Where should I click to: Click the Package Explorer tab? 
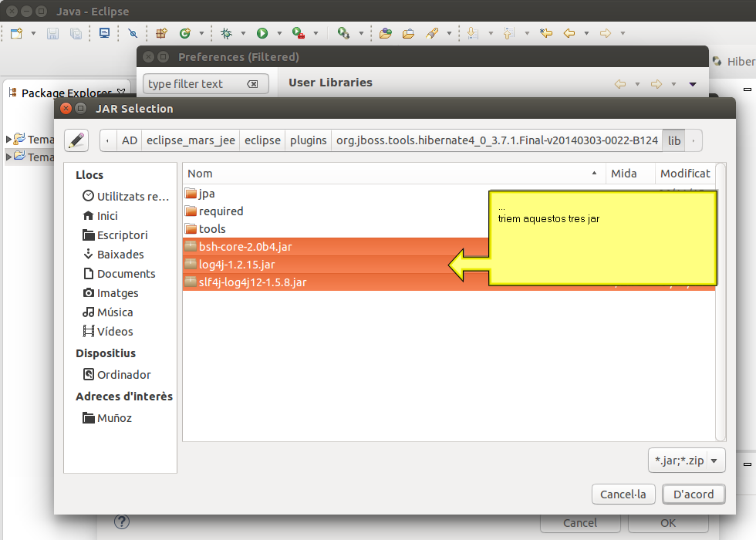coord(66,93)
